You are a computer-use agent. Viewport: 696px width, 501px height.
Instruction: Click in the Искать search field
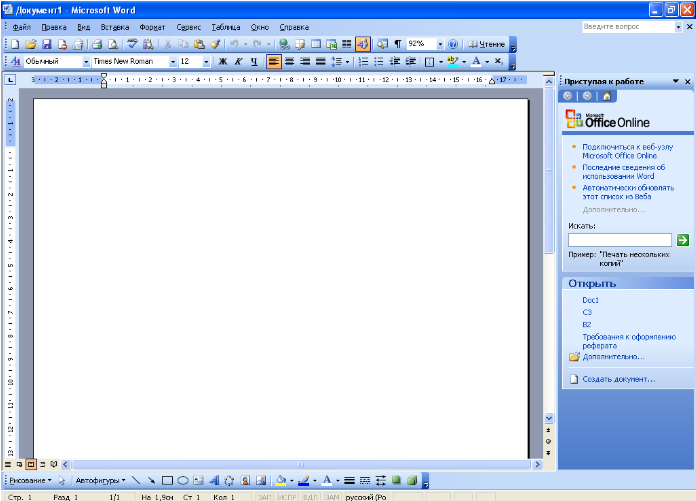point(620,240)
